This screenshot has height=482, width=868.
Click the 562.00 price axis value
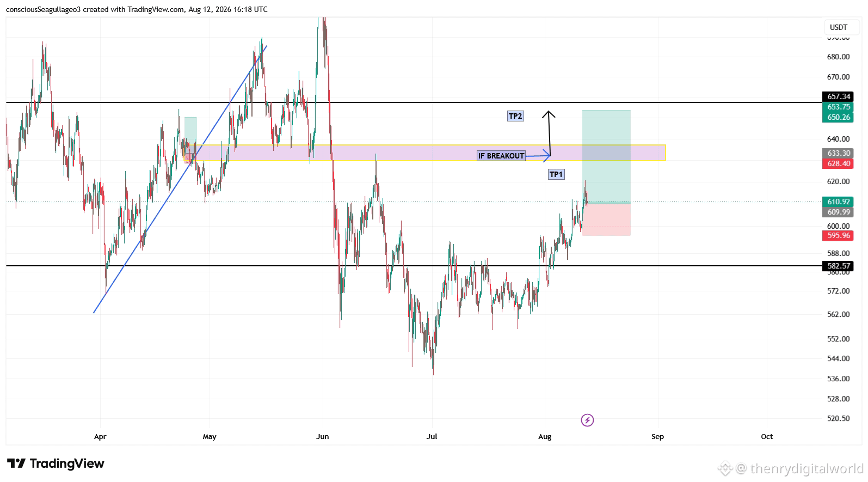pos(838,314)
